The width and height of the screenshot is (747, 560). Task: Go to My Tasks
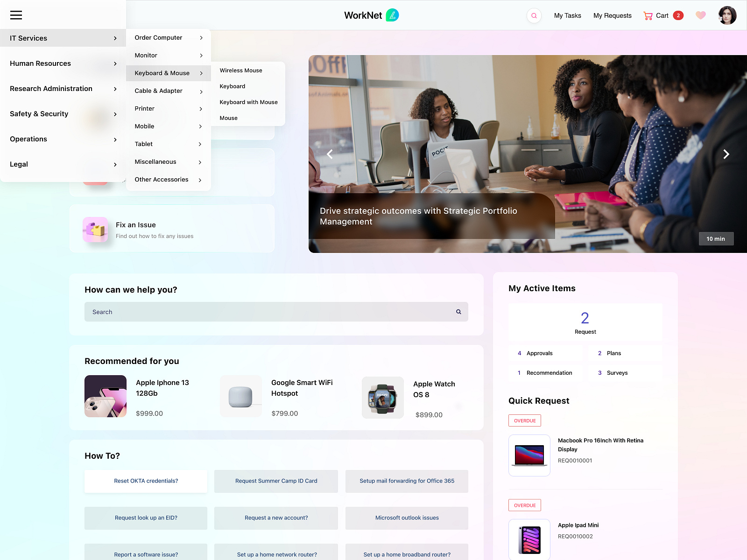coord(567,15)
